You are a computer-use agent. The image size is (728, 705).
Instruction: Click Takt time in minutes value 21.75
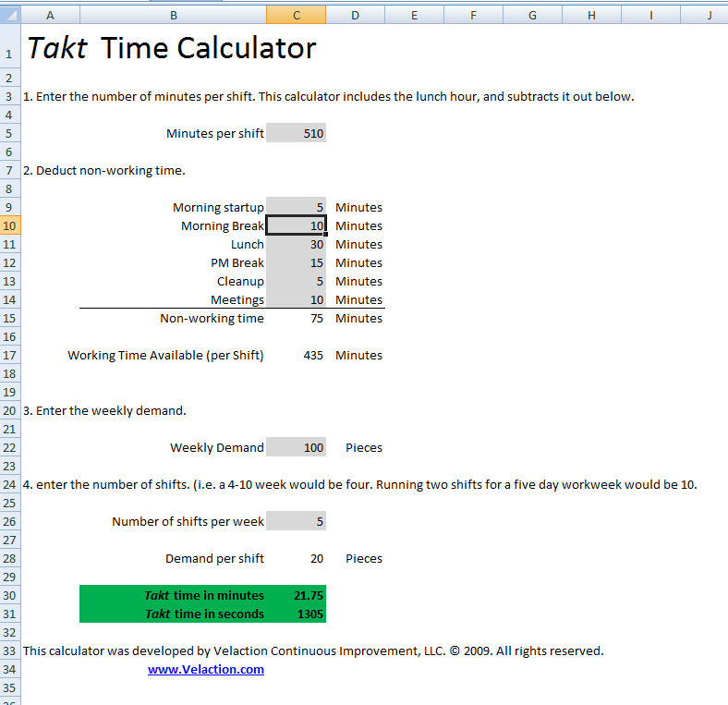(297, 595)
